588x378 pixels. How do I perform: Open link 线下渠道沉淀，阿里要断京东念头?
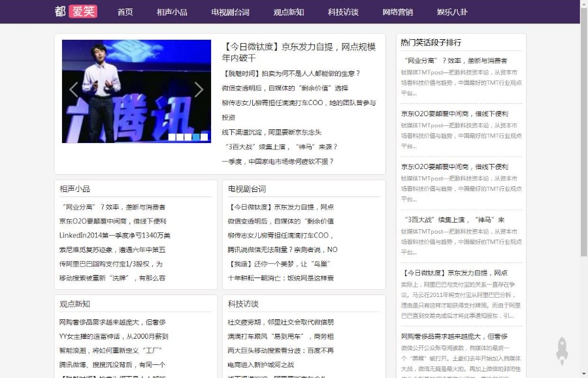(272, 133)
